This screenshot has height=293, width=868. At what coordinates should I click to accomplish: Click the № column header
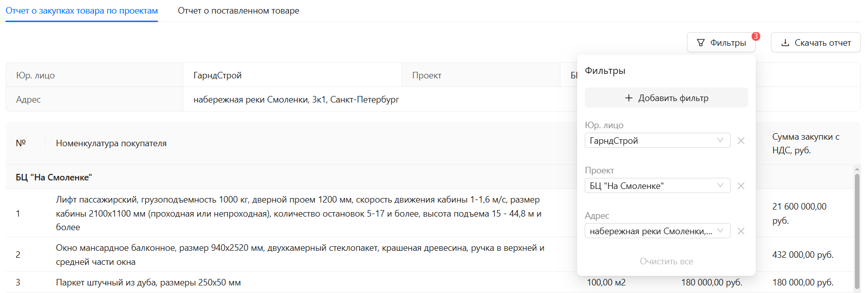tap(21, 143)
